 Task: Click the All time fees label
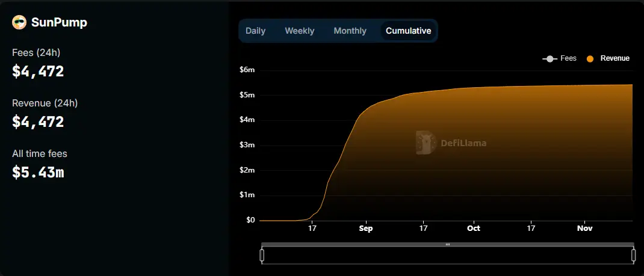point(40,154)
